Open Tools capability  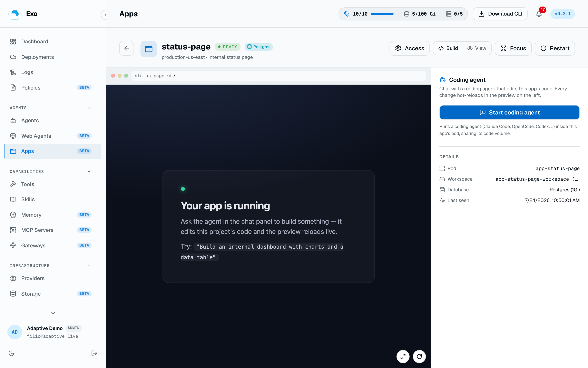click(x=53, y=184)
